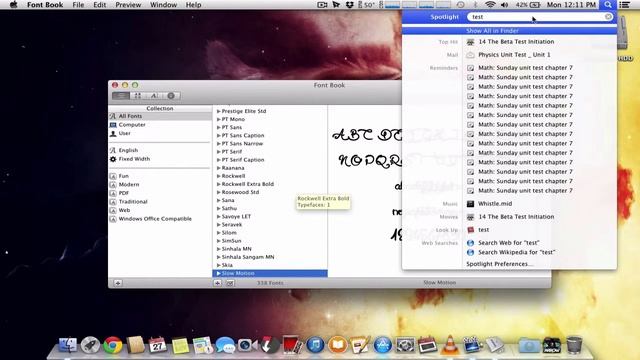
Task: Add fonts with plus button under font list
Action: 218,283
